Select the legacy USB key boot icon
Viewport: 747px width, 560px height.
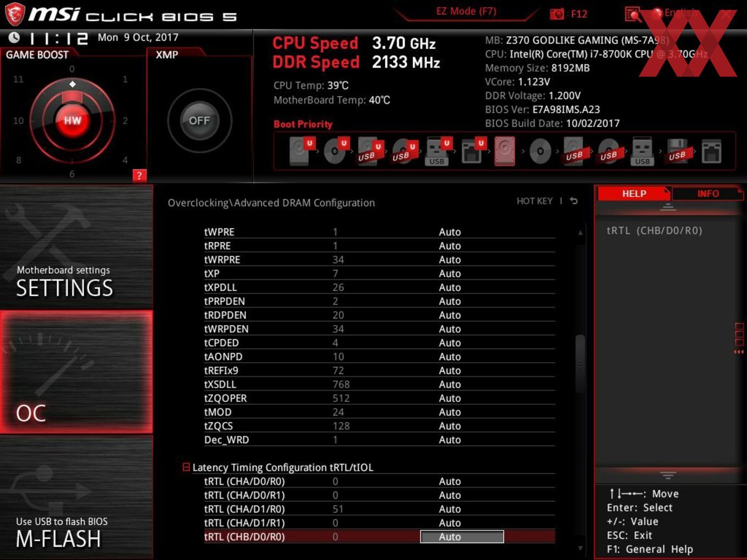pyautogui.click(x=642, y=152)
